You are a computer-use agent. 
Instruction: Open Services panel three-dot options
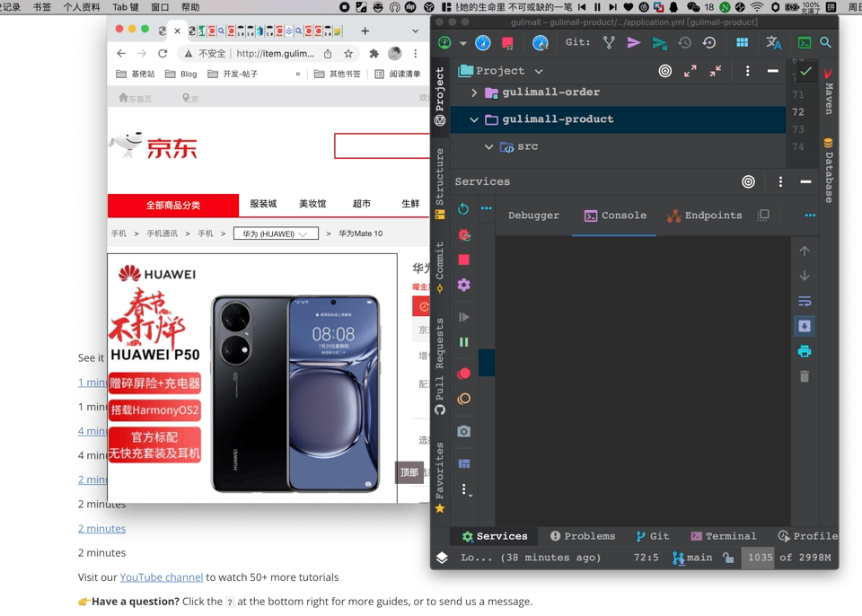point(780,181)
